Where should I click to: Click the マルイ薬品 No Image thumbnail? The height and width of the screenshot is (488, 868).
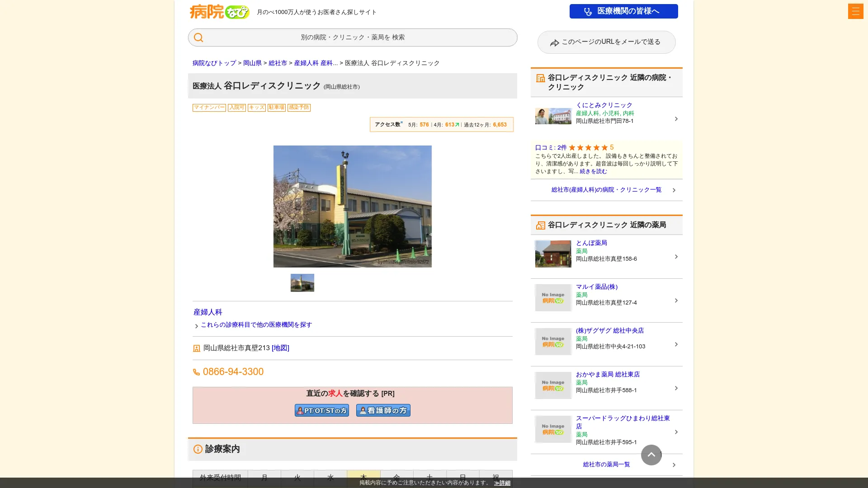coord(553,298)
